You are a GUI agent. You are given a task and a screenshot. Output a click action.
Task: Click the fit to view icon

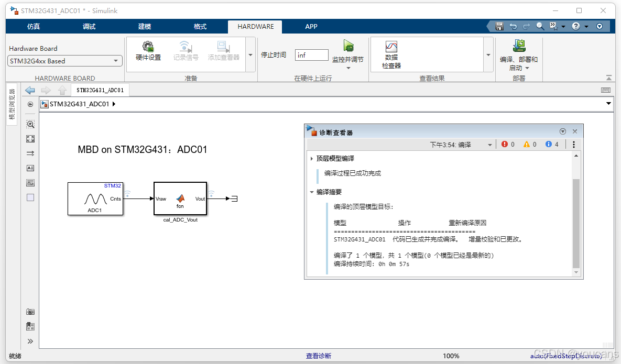coord(30,139)
